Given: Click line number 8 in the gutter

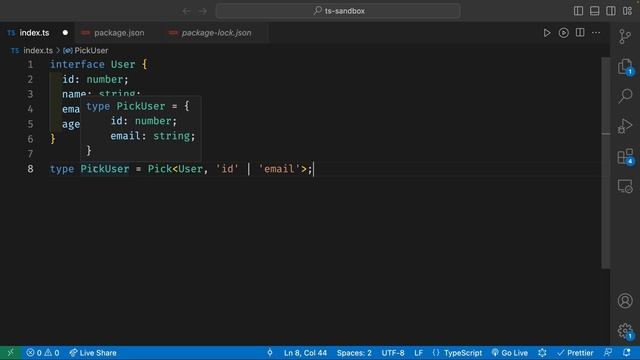Looking at the screenshot, I should point(30,169).
